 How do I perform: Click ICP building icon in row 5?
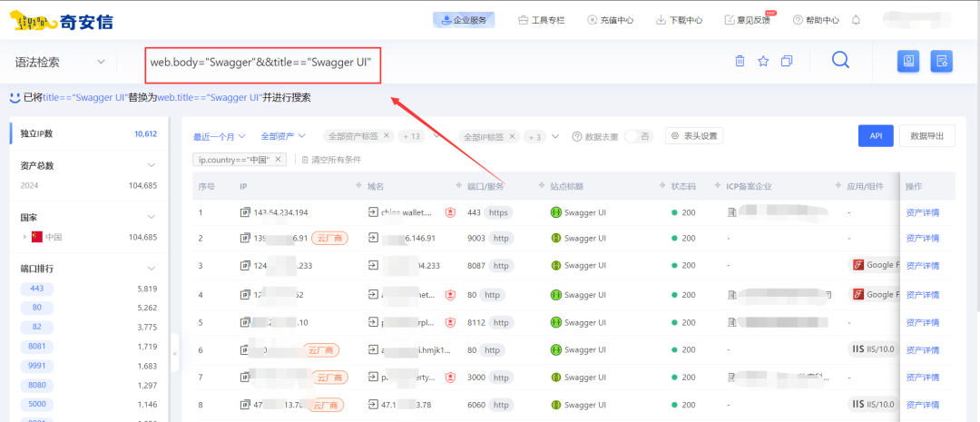[732, 322]
